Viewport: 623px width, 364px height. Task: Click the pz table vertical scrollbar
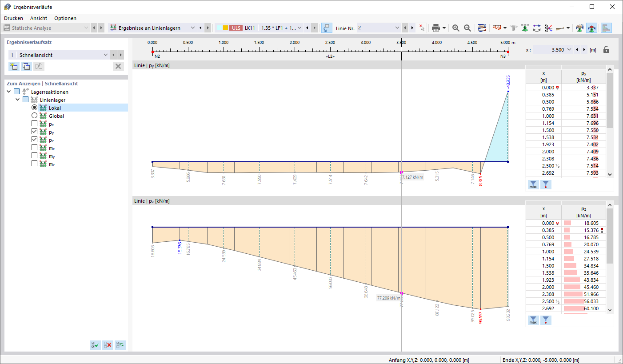click(x=610, y=258)
